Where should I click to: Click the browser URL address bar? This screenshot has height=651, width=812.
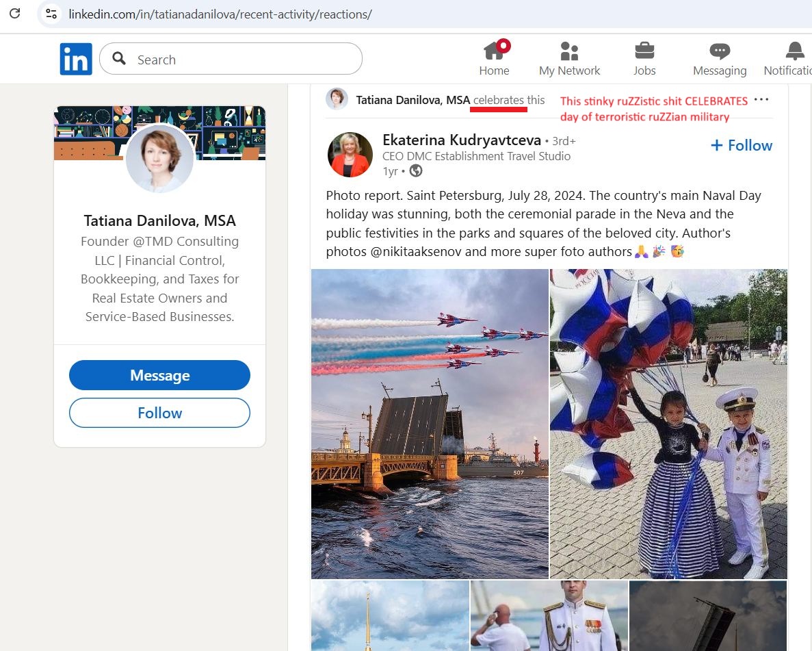(410, 14)
